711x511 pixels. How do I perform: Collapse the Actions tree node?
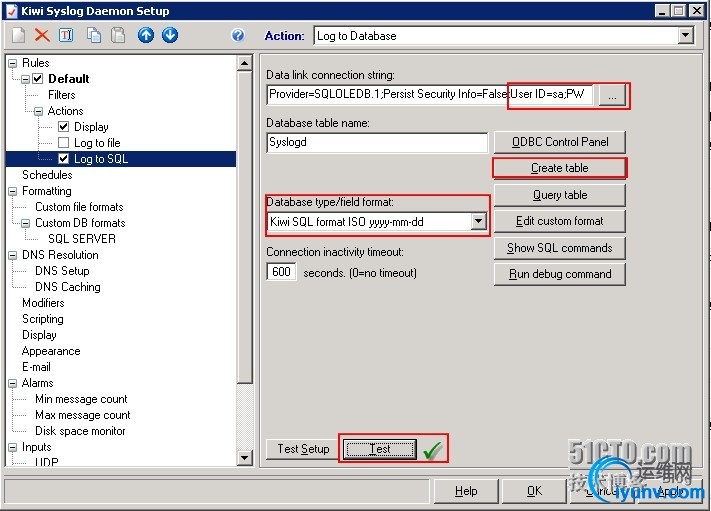[x=39, y=111]
